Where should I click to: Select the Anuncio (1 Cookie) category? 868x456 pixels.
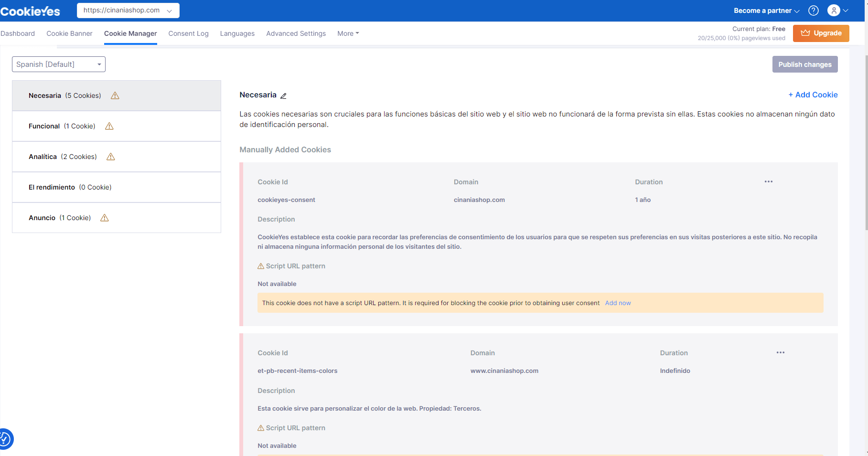117,218
